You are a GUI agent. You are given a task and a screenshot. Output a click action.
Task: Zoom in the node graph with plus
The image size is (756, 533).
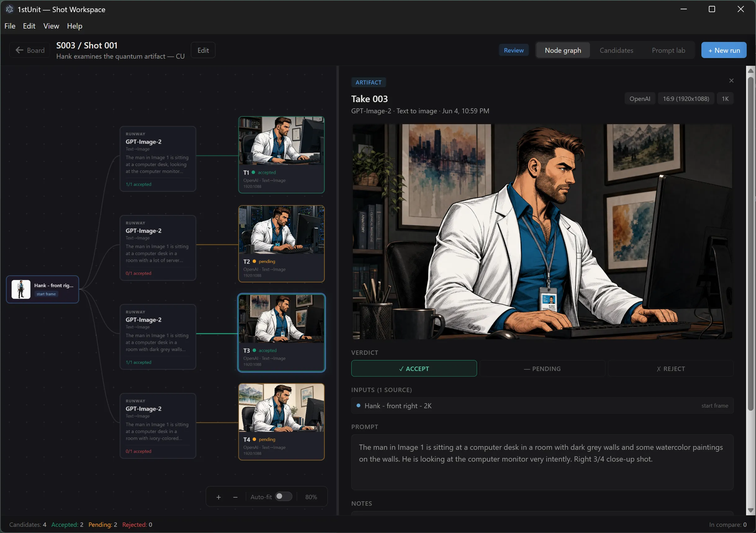click(218, 497)
